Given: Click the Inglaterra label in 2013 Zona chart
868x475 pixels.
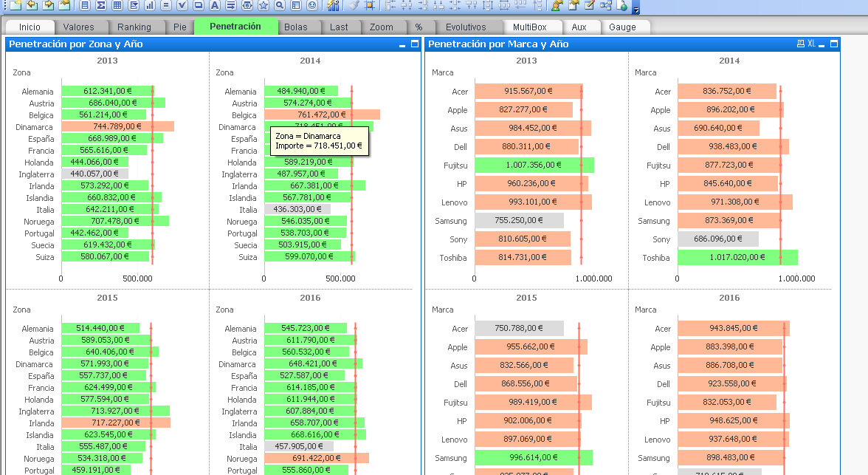Looking at the screenshot, I should [x=37, y=174].
